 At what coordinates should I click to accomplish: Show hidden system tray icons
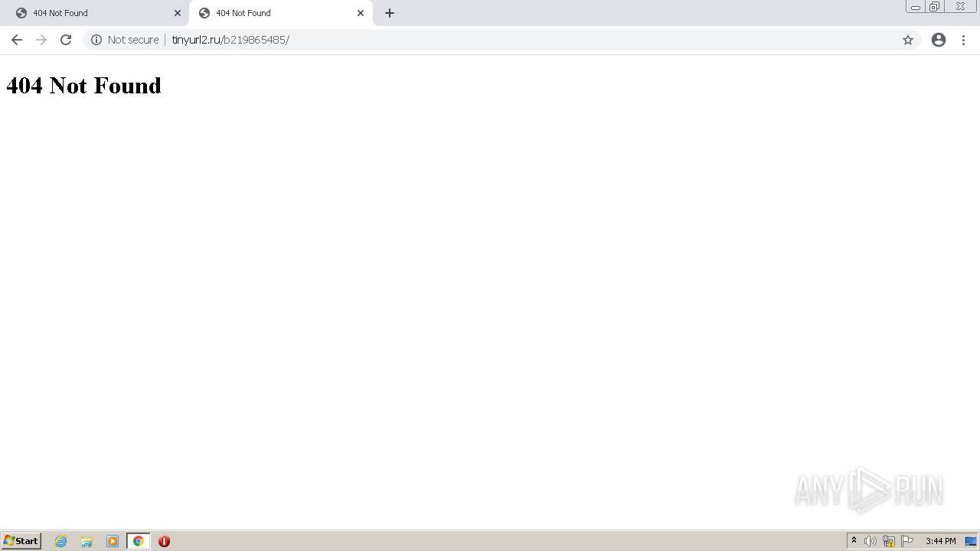[854, 541]
